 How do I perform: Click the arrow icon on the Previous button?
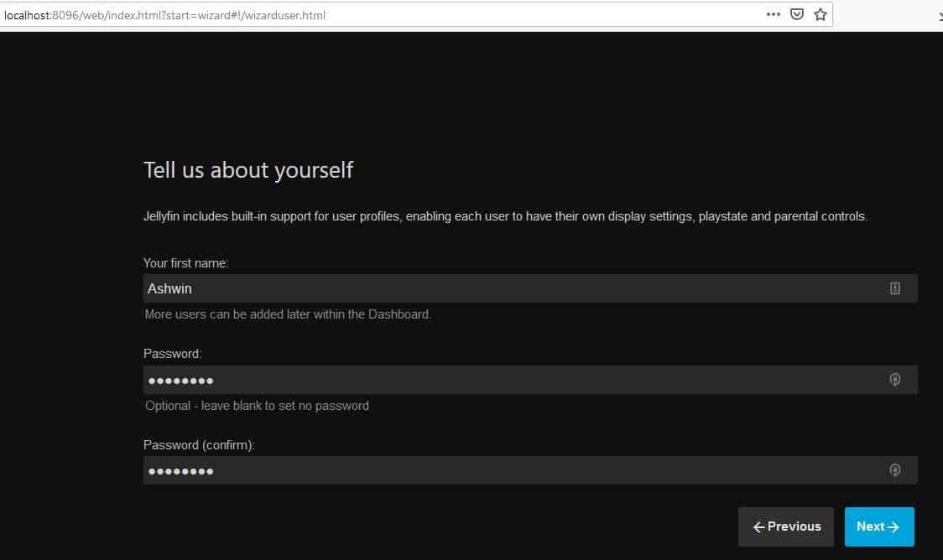(760, 526)
